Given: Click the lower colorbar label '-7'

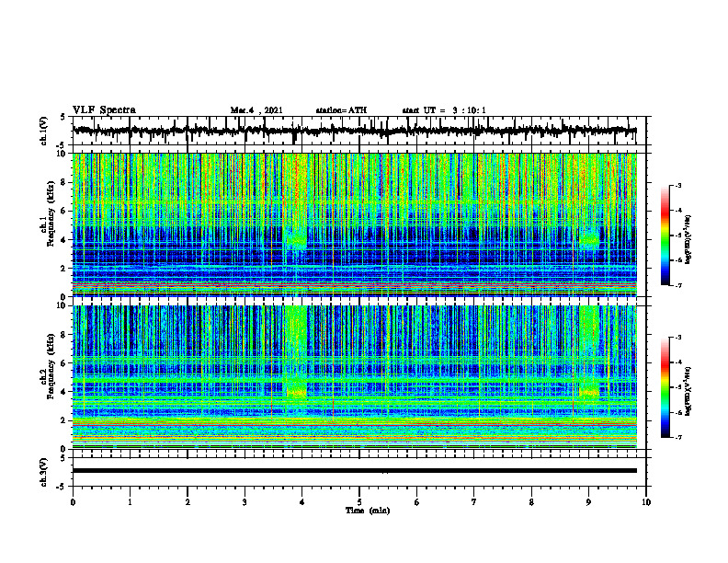Looking at the screenshot, I should pyautogui.click(x=677, y=438).
